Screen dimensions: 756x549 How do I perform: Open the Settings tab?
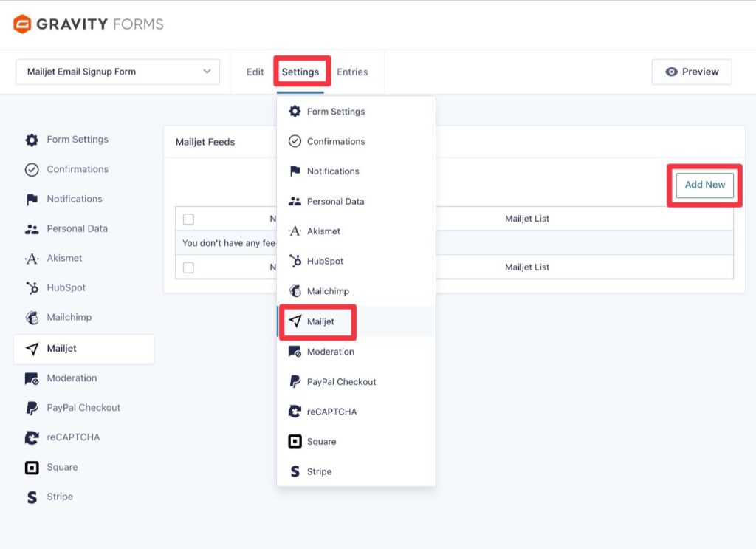pos(300,72)
